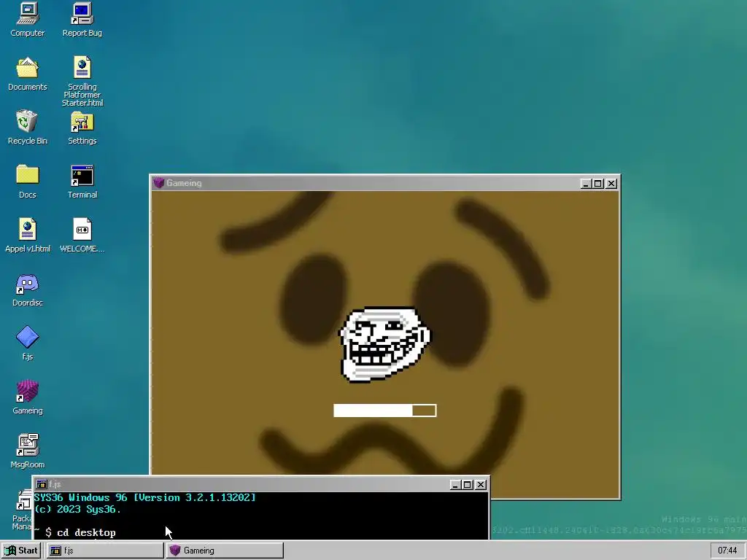Click the trollface image in Gameing
This screenshot has height=560, width=747.
pos(384,344)
